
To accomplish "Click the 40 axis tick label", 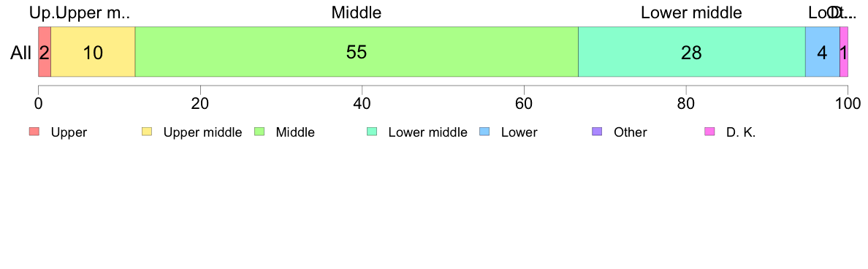I will [x=362, y=103].
